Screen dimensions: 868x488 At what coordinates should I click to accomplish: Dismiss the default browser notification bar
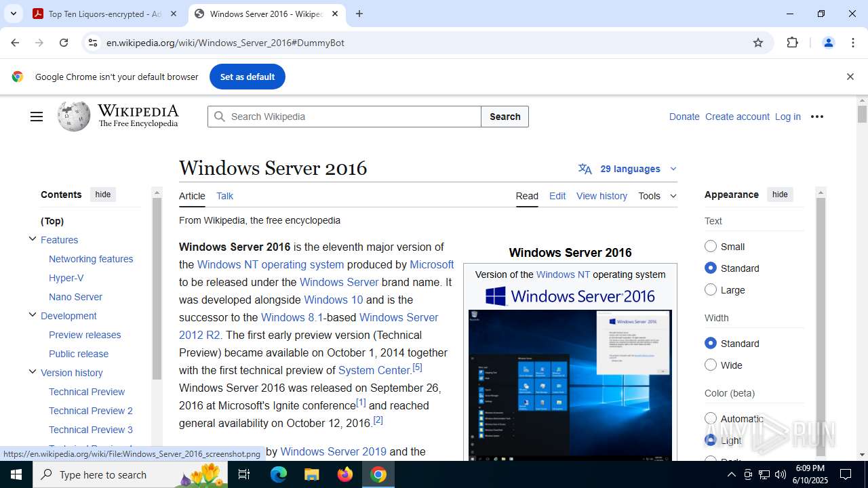(x=850, y=77)
